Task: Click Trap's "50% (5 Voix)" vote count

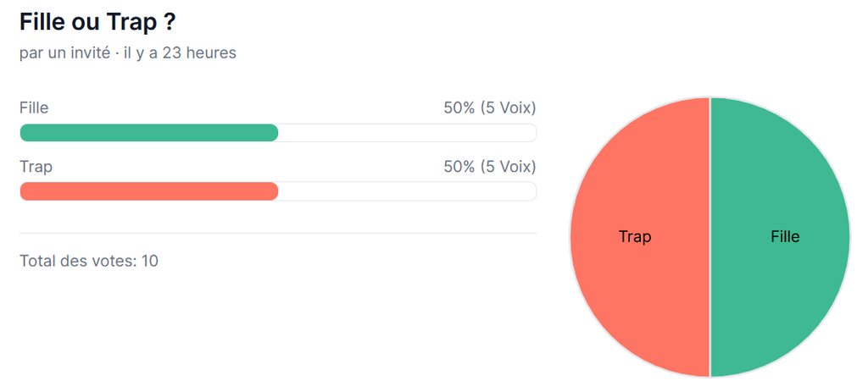Action: click(489, 167)
